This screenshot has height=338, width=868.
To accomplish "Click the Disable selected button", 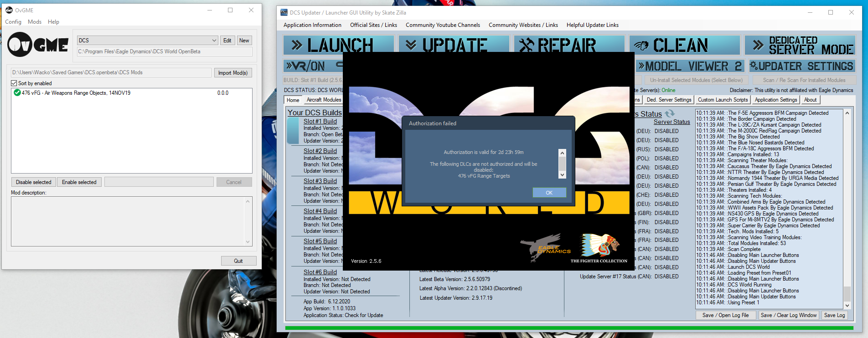I will click(34, 182).
